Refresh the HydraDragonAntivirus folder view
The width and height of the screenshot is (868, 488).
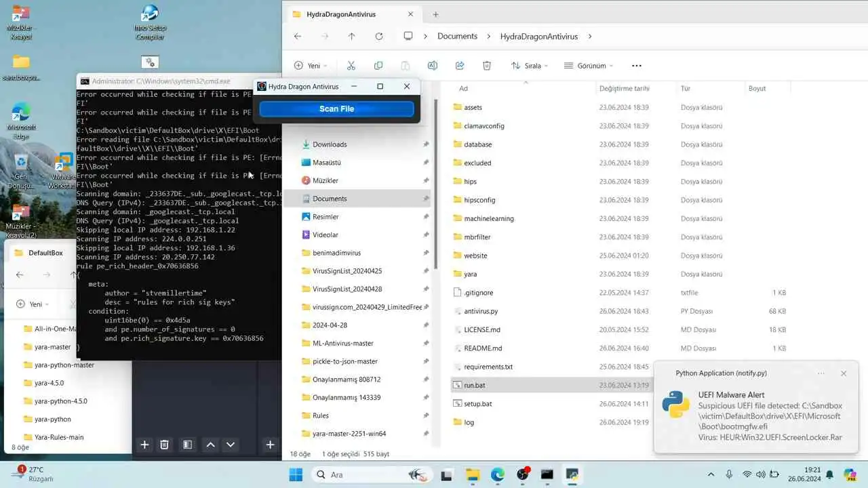[378, 36]
